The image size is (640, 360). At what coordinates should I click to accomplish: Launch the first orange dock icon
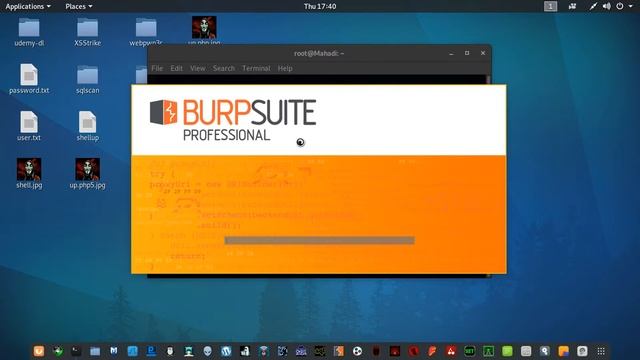click(x=39, y=351)
